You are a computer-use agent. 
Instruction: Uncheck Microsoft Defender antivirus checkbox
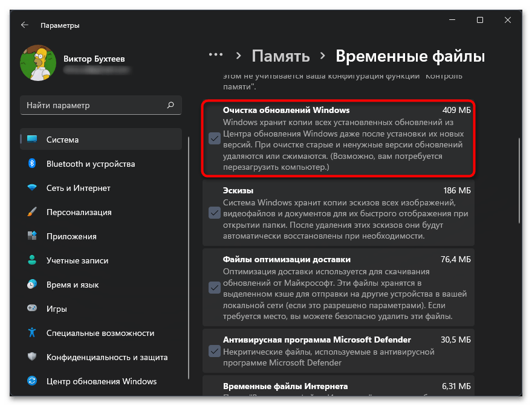point(215,351)
